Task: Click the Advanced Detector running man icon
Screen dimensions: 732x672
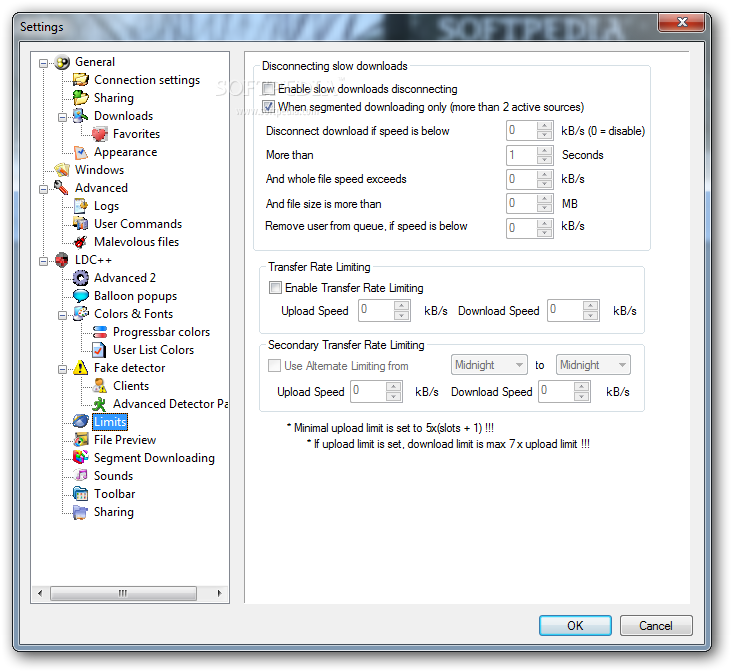Action: coord(99,404)
